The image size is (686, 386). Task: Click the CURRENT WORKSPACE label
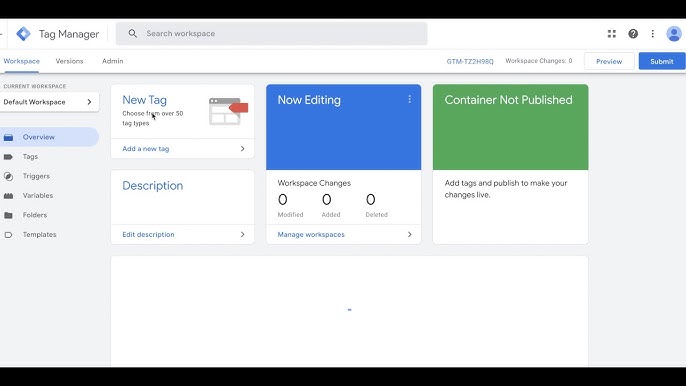pyautogui.click(x=35, y=87)
